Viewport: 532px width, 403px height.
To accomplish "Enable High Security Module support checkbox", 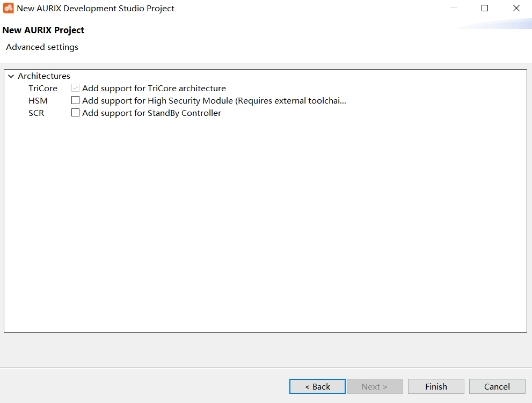I will tap(75, 100).
